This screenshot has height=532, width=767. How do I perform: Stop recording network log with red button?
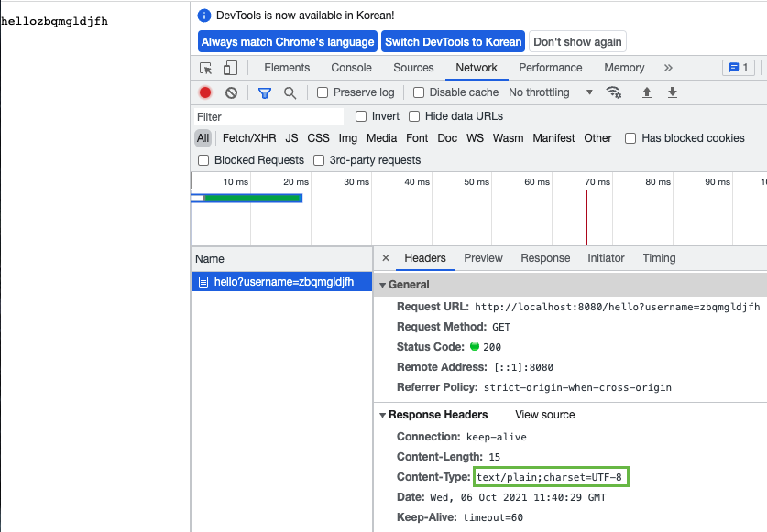click(205, 92)
